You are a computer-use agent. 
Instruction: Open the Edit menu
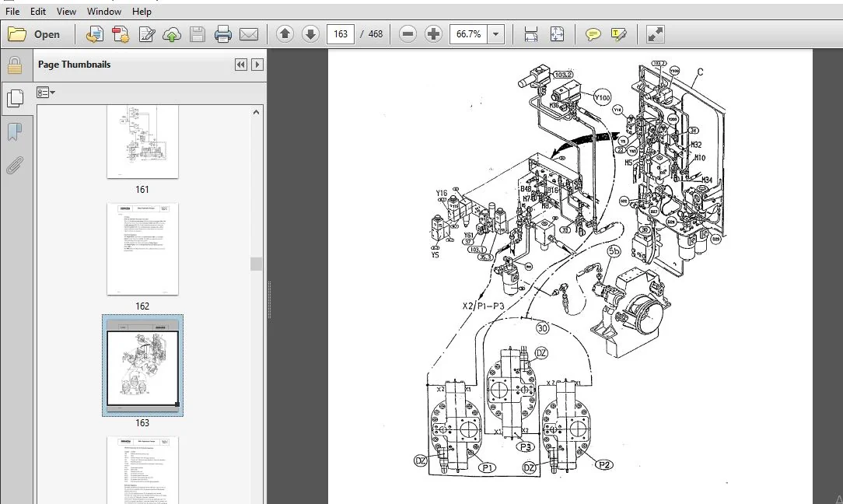[x=37, y=12]
